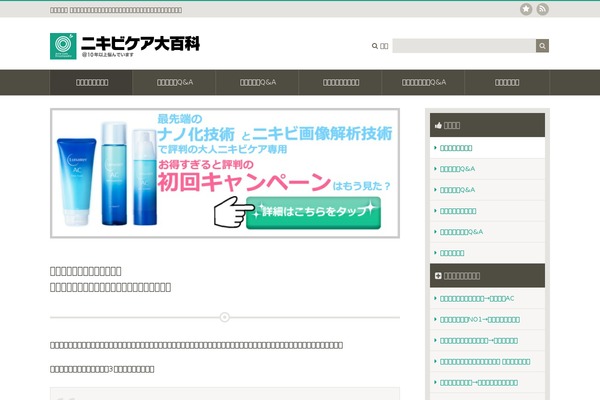Screen dimensions: 600x400
Task: Open the longest Q&A link in sidebar menu
Action: pyautogui.click(x=461, y=232)
